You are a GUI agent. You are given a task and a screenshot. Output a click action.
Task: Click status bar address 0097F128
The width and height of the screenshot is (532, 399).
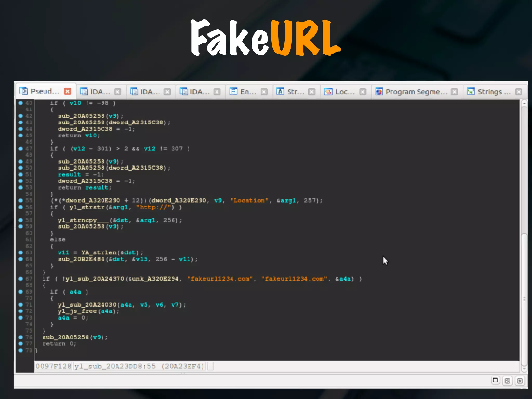(x=53, y=366)
